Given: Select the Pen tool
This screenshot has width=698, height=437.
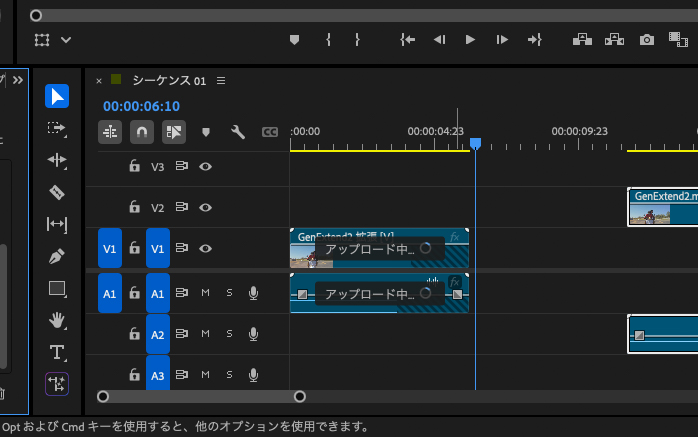Looking at the screenshot, I should [x=57, y=256].
